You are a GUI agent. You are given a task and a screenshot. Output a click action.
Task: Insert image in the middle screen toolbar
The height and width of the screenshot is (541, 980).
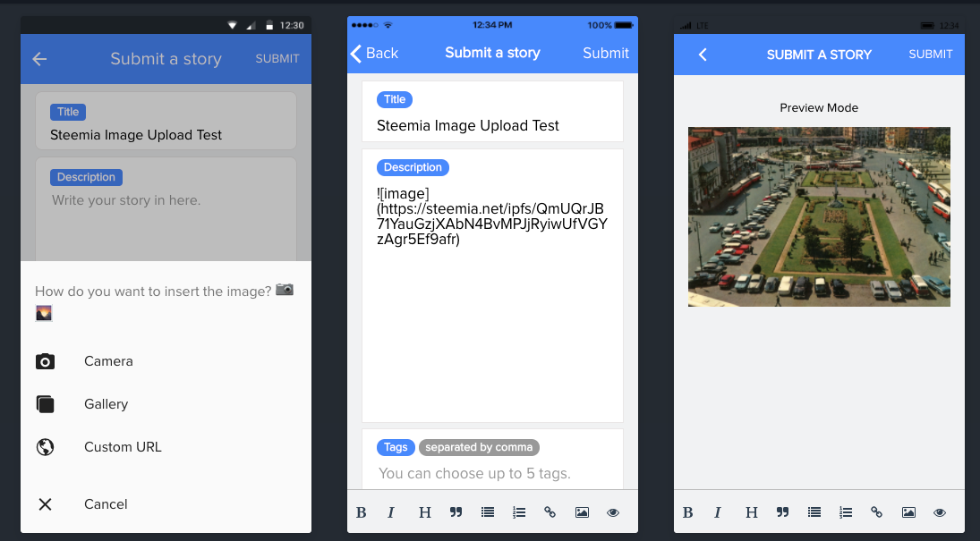[582, 512]
